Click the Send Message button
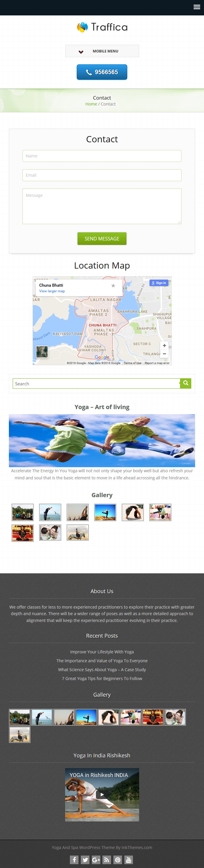Screen dimensions: 204x868 (102, 239)
